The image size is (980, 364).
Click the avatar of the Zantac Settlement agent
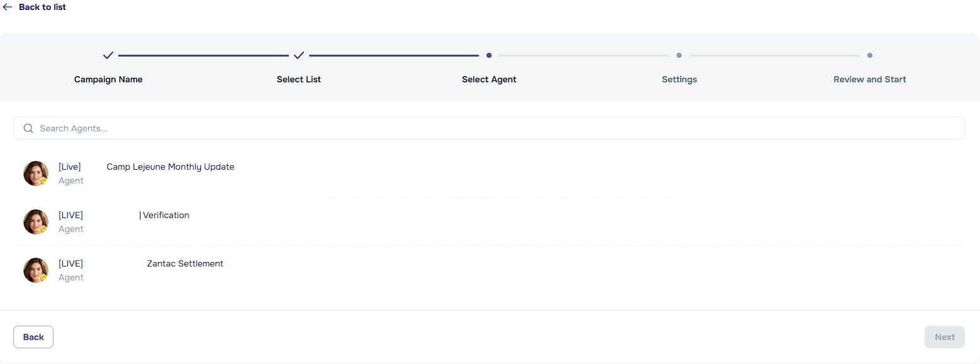(35, 270)
